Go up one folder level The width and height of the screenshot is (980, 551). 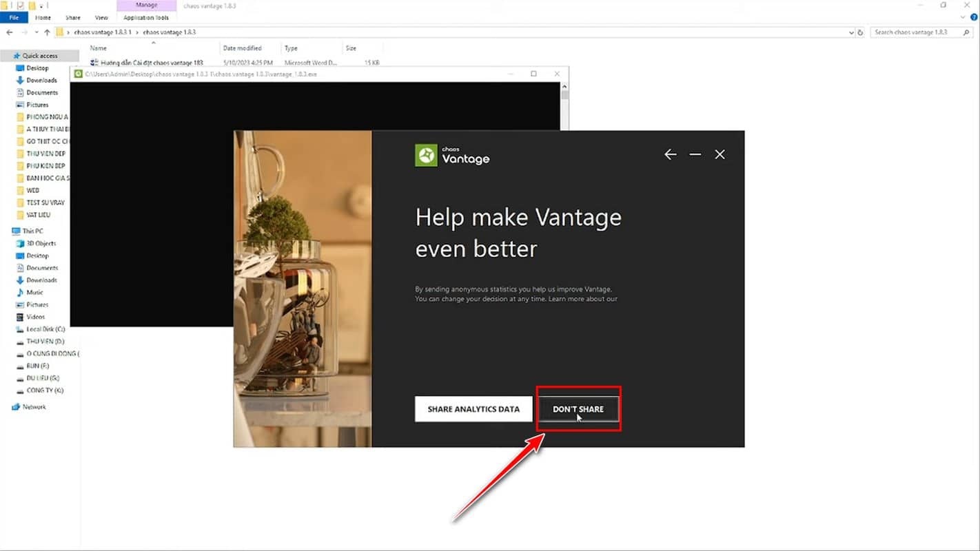coord(47,32)
